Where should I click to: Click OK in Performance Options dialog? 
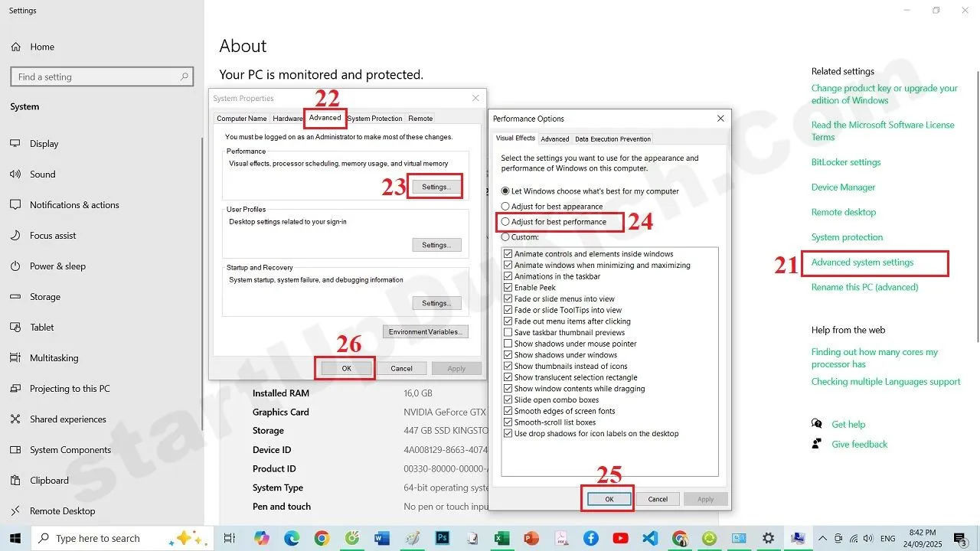(609, 499)
